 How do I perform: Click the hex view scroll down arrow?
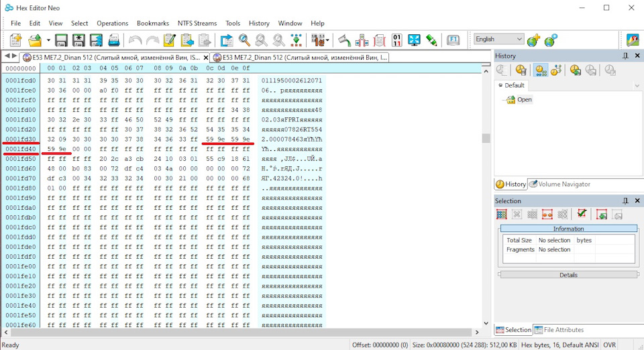point(486,323)
